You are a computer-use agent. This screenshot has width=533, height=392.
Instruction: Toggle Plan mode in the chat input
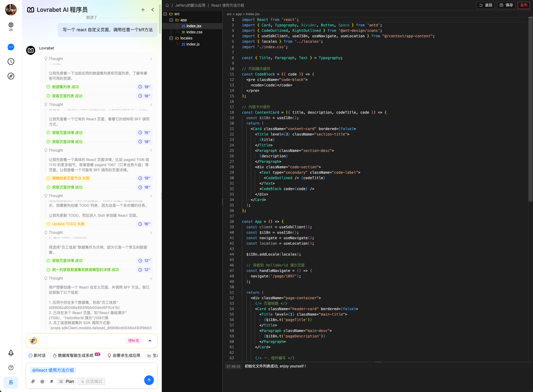coord(66,381)
